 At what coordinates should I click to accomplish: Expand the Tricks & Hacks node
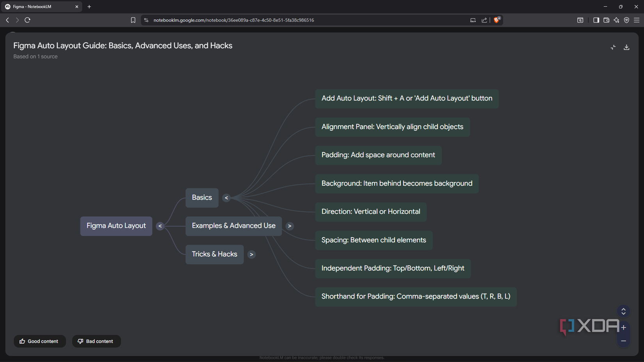pyautogui.click(x=251, y=254)
